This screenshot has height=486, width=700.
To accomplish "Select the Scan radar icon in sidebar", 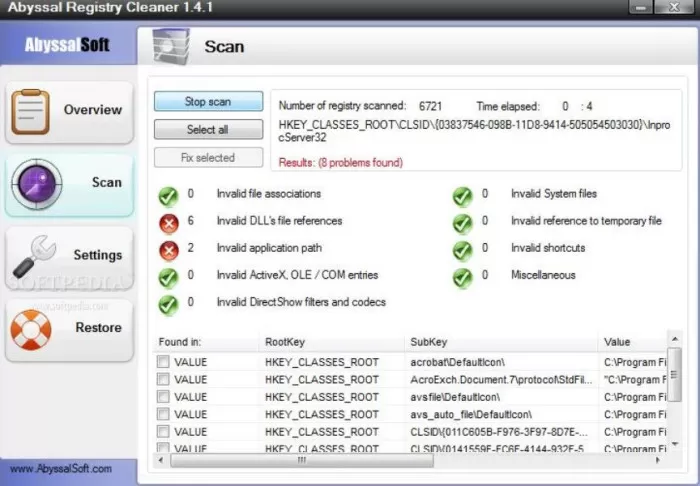I will [37, 184].
